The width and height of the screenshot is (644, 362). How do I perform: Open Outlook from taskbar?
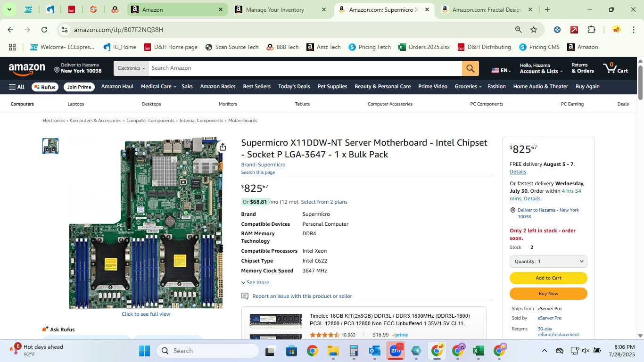(x=375, y=351)
